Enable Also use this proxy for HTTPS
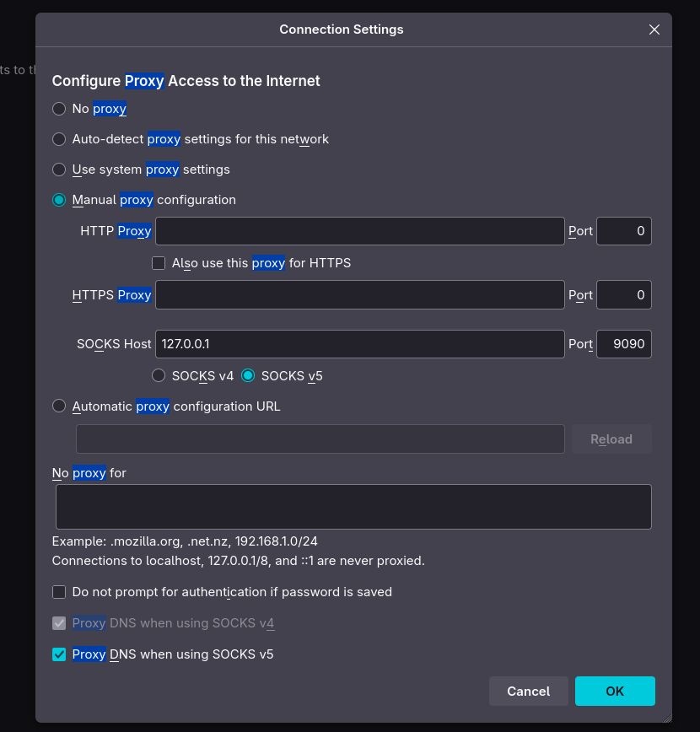Image resolution: width=700 pixels, height=732 pixels. point(159,263)
